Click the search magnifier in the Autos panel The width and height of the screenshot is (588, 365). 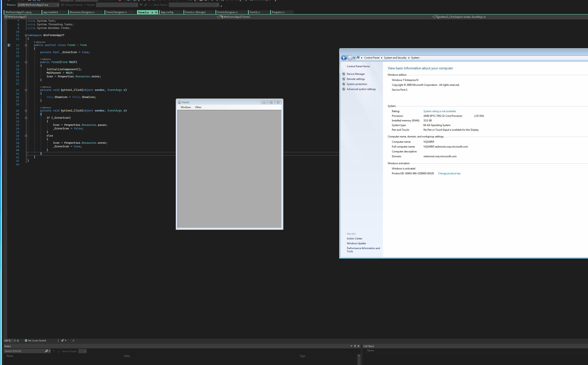46,351
